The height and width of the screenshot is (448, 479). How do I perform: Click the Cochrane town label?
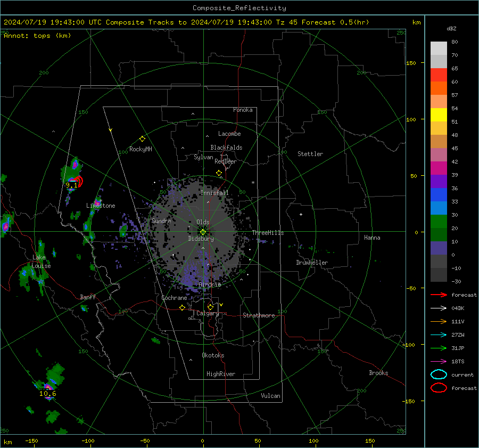[174, 298]
